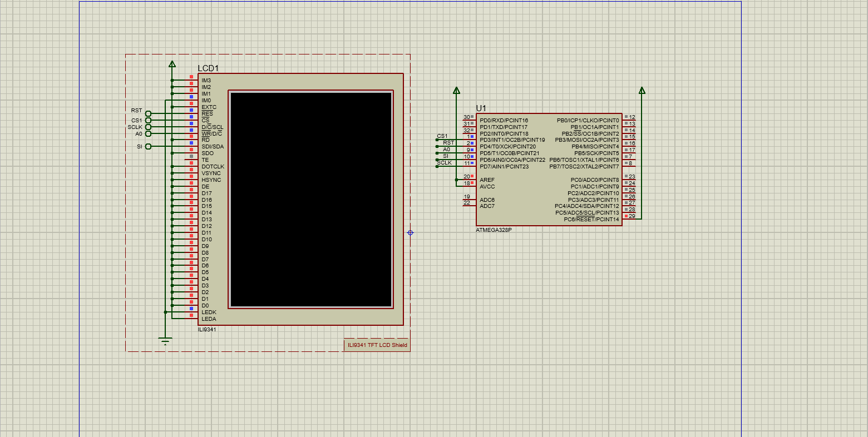Select the RST terminal circle beside LCD1
Viewport: 868px width, 437px height.
[x=148, y=113]
